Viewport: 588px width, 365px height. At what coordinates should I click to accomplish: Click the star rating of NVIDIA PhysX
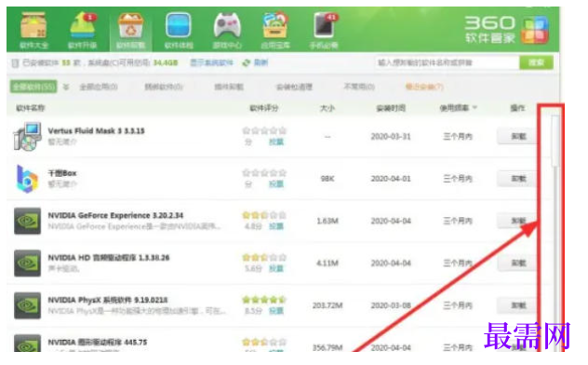tap(264, 300)
